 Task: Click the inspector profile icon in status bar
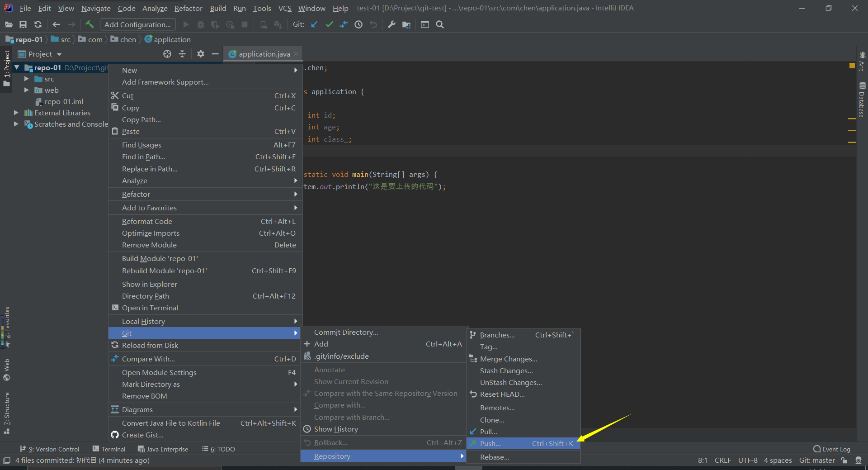tap(859, 461)
